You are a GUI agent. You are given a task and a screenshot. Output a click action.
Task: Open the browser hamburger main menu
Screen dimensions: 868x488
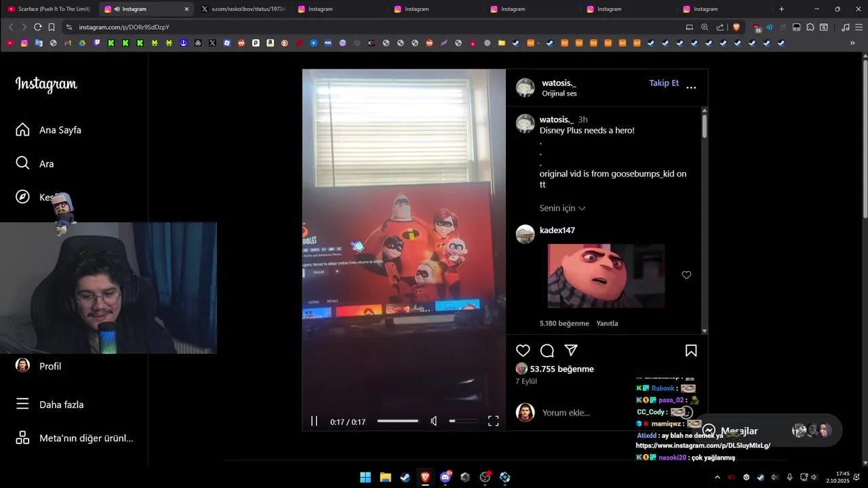pos(859,27)
